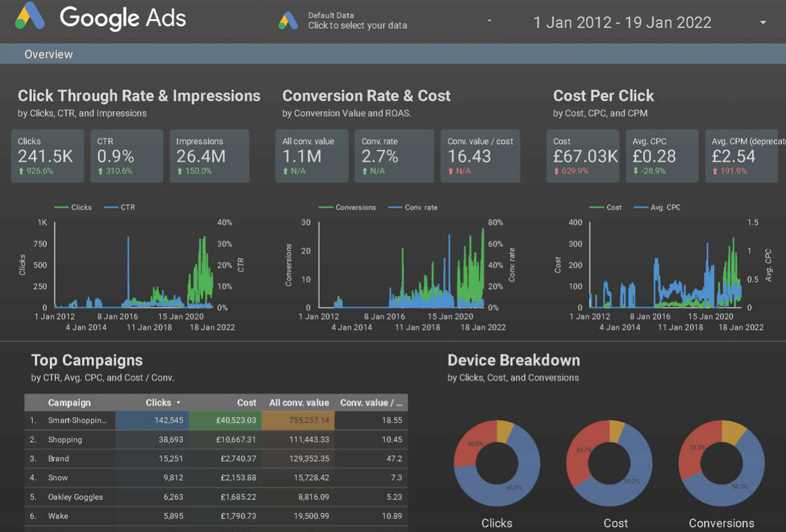
Task: Click the 755,257.14 conv. value cell
Action: tap(298, 420)
